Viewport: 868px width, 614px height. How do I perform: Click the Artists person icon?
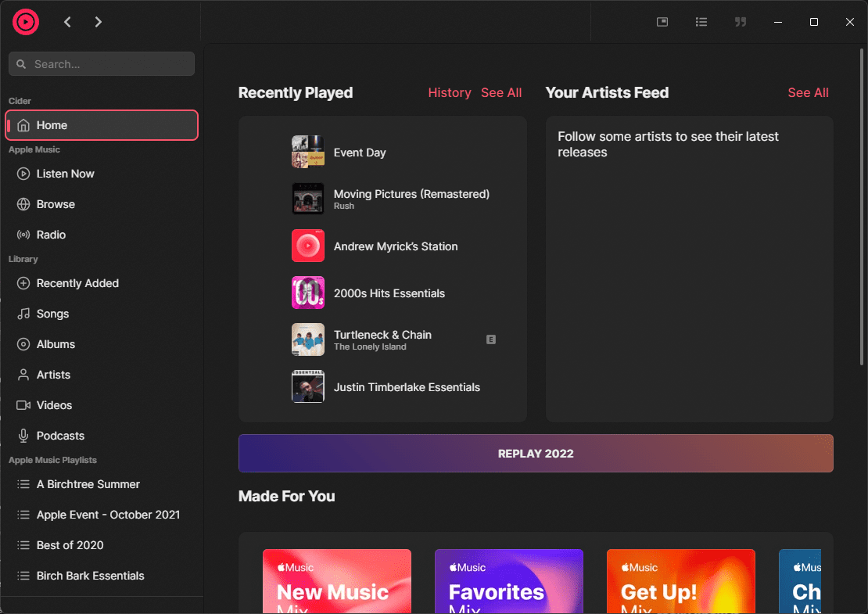point(23,375)
